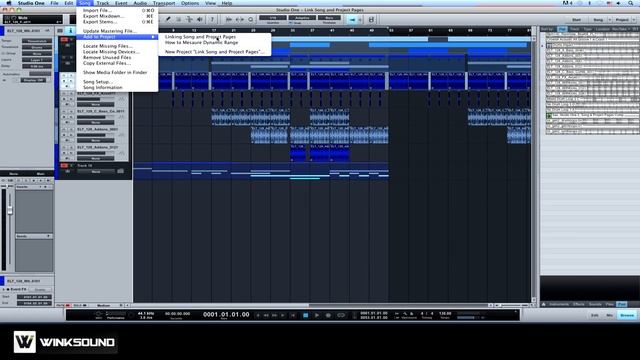640x360 pixels.
Task: Open the Apple menu
Action: tap(9, 3)
